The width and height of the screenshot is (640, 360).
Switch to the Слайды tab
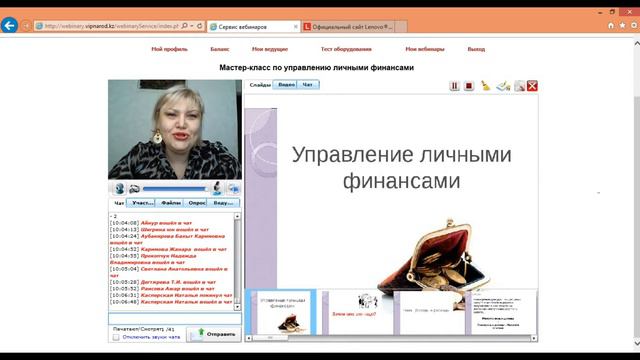pyautogui.click(x=260, y=85)
